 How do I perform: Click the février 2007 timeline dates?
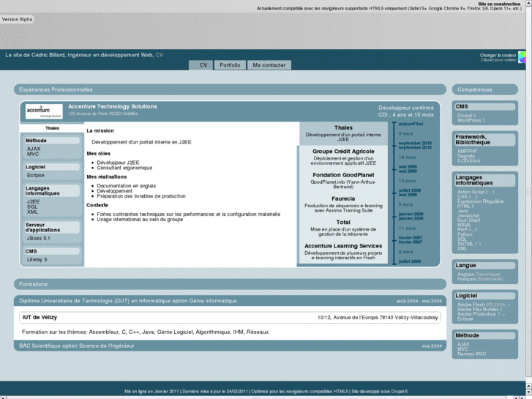(x=411, y=239)
